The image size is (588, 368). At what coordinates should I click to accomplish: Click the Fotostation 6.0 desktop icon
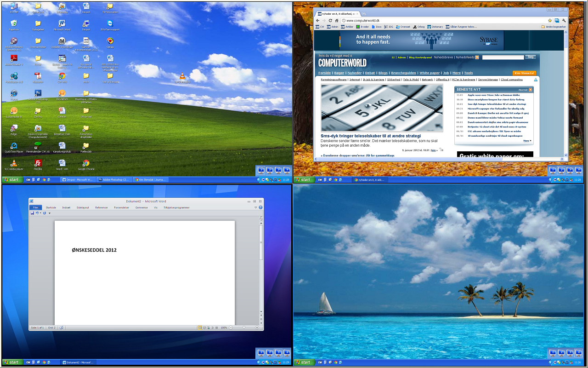pyautogui.click(x=14, y=78)
